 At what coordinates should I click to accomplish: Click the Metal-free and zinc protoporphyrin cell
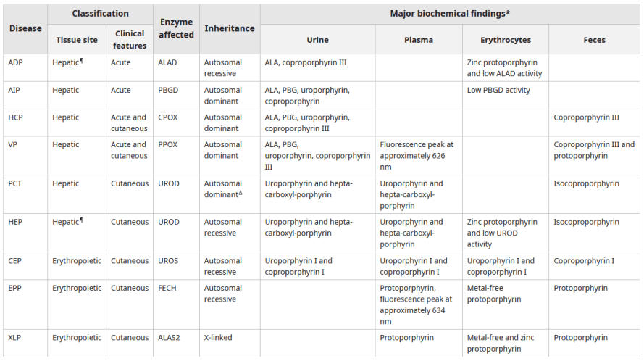pyautogui.click(x=503, y=344)
